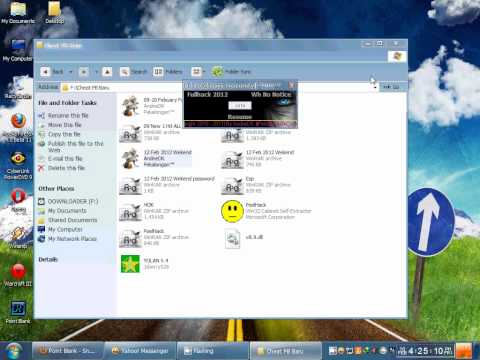
Task: Open the My Documents desktop icon
Action: click(x=18, y=13)
